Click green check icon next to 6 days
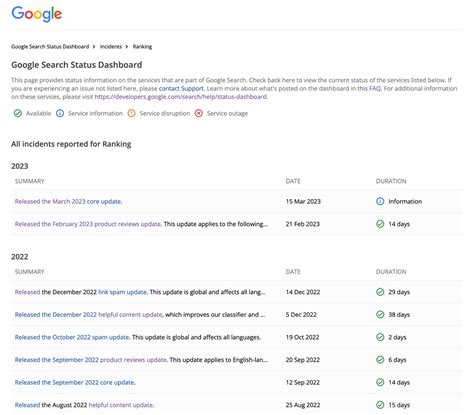Image resolution: width=474 pixels, height=415 pixels. click(380, 360)
